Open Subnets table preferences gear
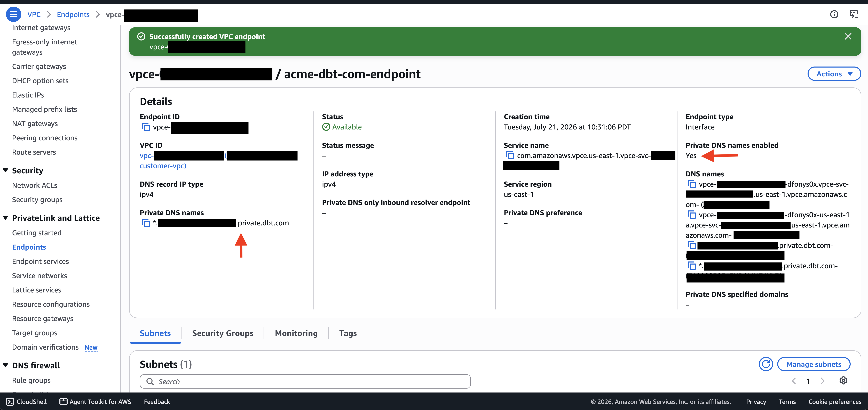 (843, 381)
